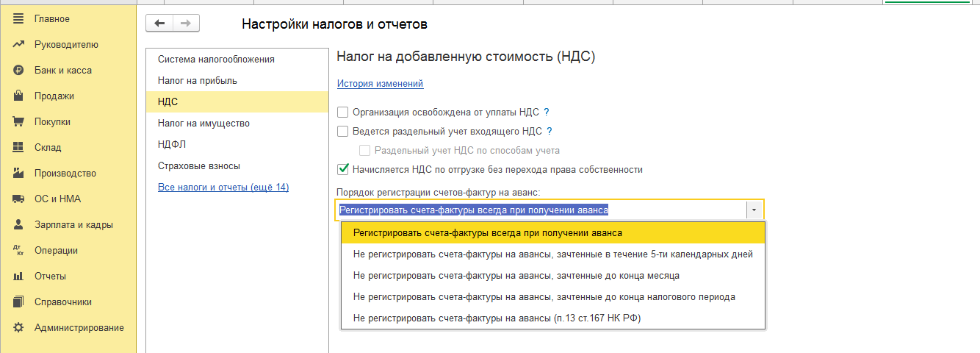This screenshot has height=353, width=980.
Task: Open Продажи shopping bag icon
Action: point(19,96)
